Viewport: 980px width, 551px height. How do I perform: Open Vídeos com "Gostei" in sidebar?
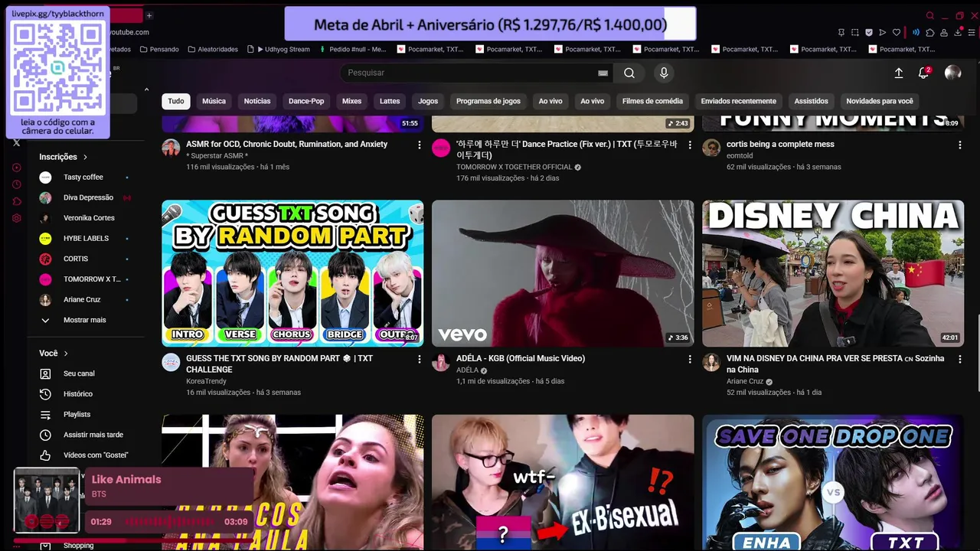[84, 455]
